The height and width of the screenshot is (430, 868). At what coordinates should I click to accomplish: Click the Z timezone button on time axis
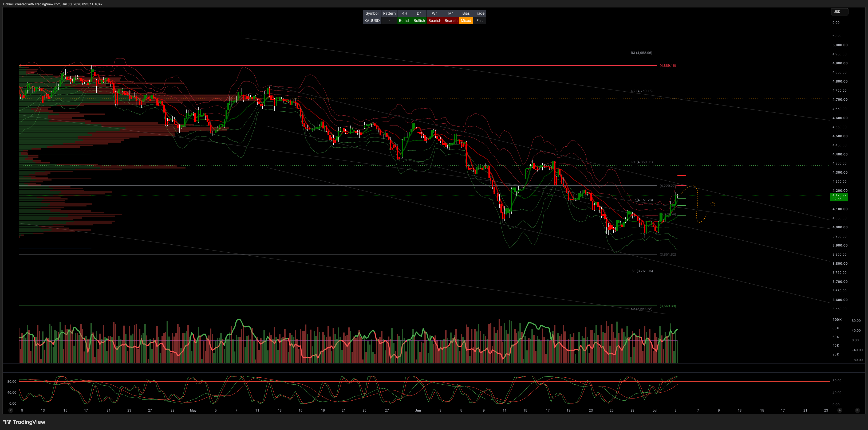coord(11,411)
